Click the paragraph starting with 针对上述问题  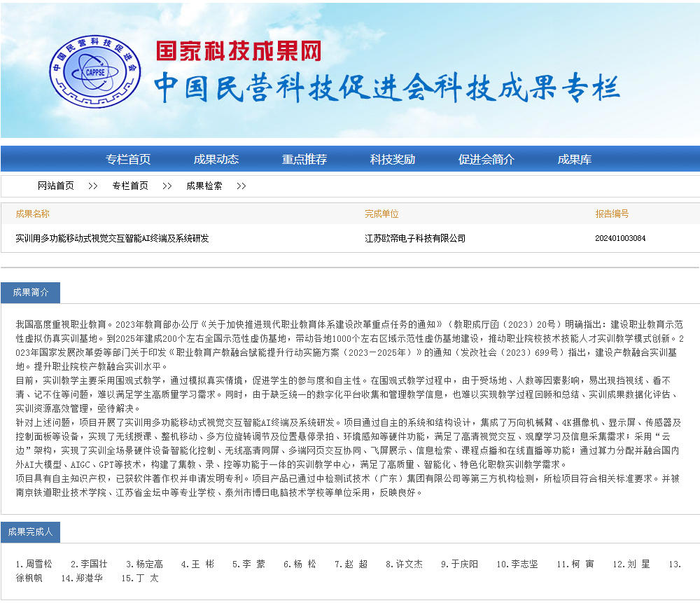click(x=349, y=443)
